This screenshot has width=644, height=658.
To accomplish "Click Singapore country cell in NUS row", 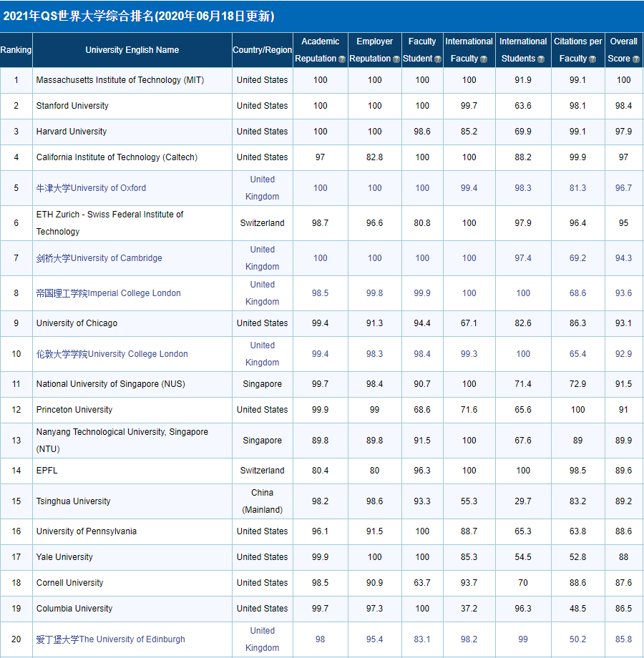I will click(x=263, y=384).
